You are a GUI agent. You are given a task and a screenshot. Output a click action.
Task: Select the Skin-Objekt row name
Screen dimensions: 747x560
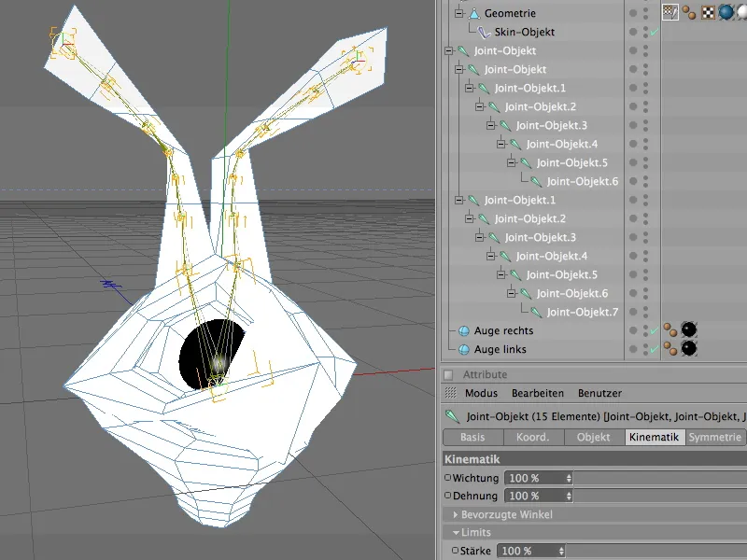(524, 32)
